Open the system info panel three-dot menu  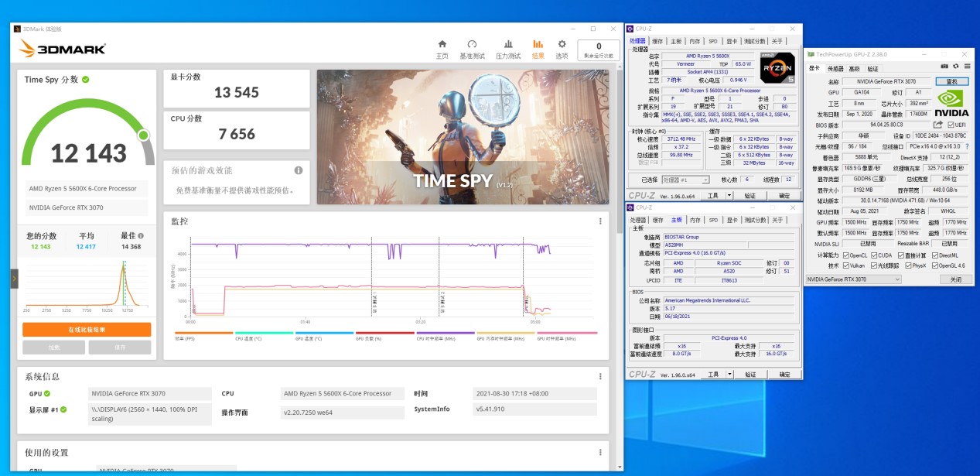600,377
